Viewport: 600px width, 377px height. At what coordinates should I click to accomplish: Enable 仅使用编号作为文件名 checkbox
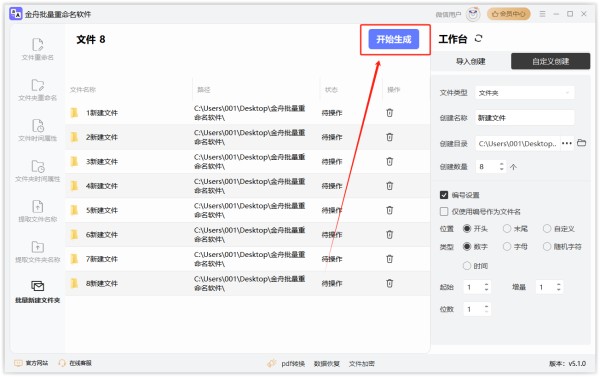coord(444,212)
